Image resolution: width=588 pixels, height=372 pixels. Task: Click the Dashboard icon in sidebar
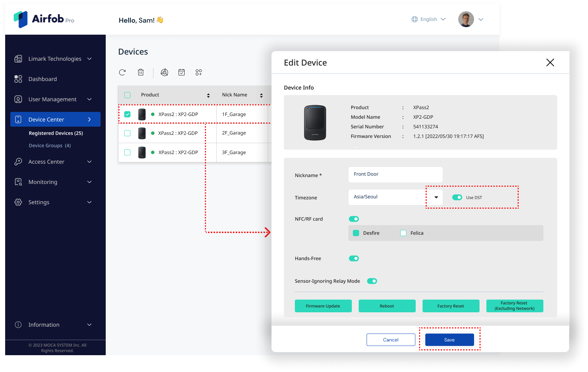(x=18, y=79)
